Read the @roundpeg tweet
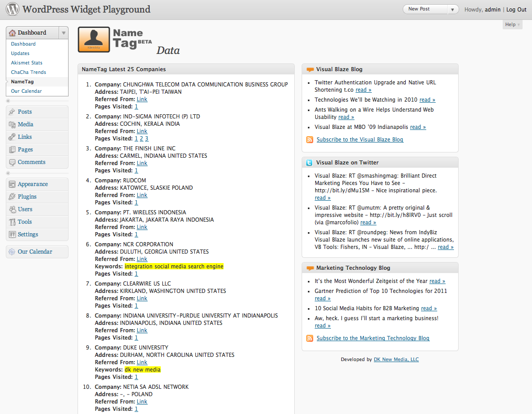This screenshot has height=414, width=532. tap(446, 247)
